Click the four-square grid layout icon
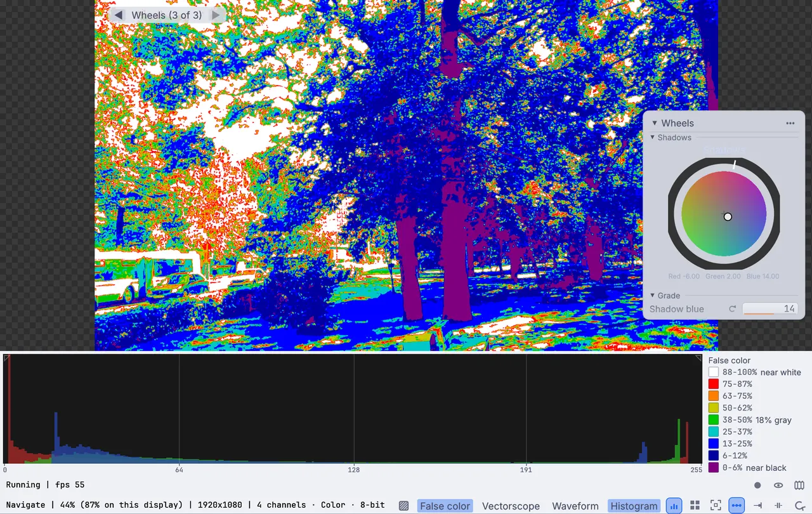812x514 pixels. coord(695,505)
